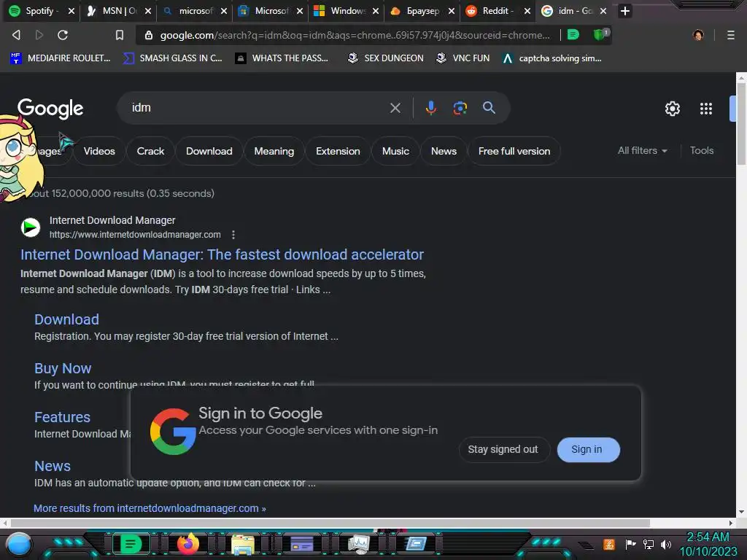Go back to the previous page
The width and height of the screenshot is (747, 560).
(x=16, y=35)
